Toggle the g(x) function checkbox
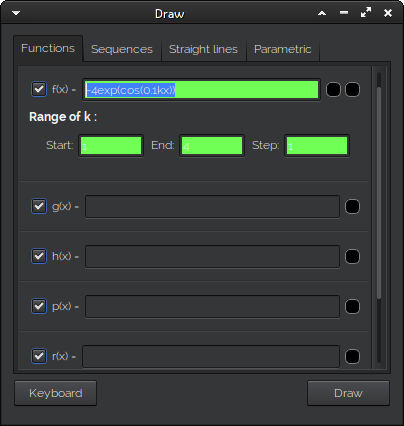 coord(39,206)
